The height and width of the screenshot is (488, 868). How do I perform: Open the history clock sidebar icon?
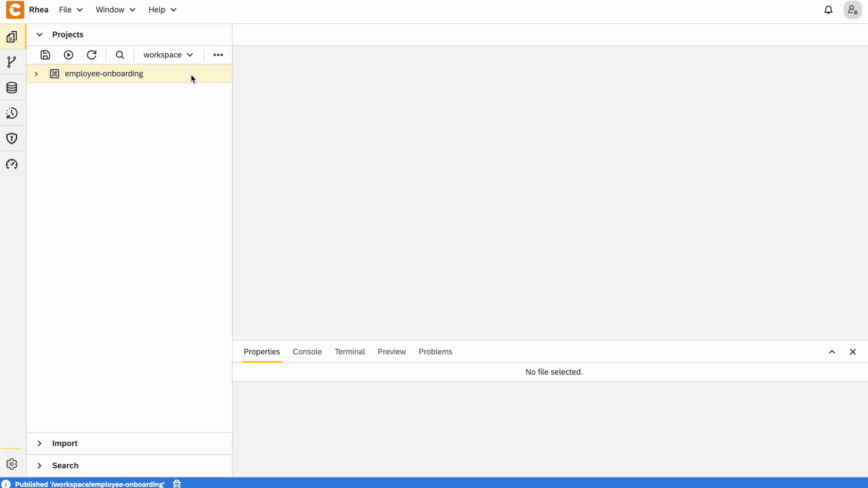pyautogui.click(x=12, y=113)
